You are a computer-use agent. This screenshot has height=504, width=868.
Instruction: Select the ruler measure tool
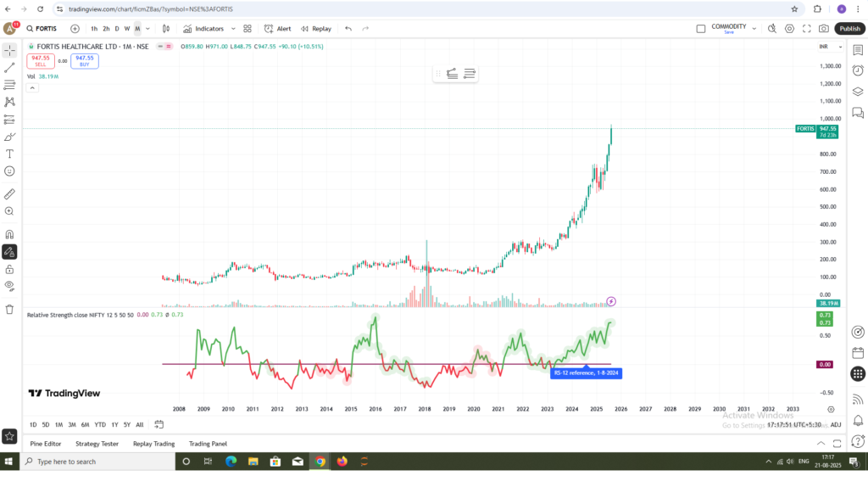(x=9, y=193)
